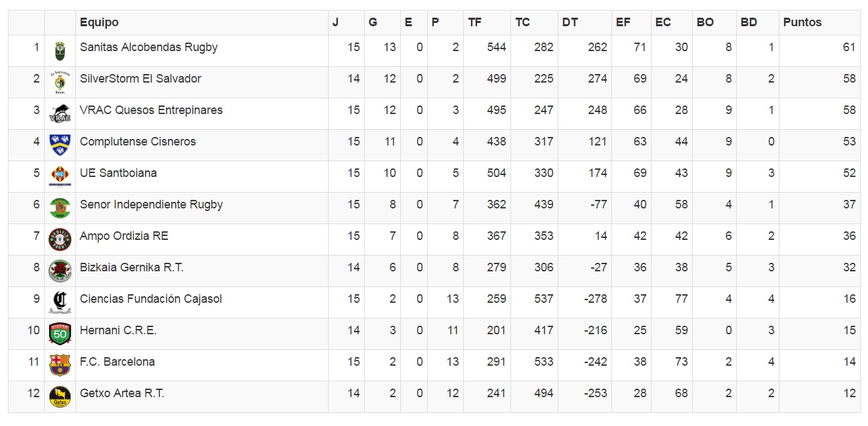Click the DT column header
The image size is (868, 426).
569,22
